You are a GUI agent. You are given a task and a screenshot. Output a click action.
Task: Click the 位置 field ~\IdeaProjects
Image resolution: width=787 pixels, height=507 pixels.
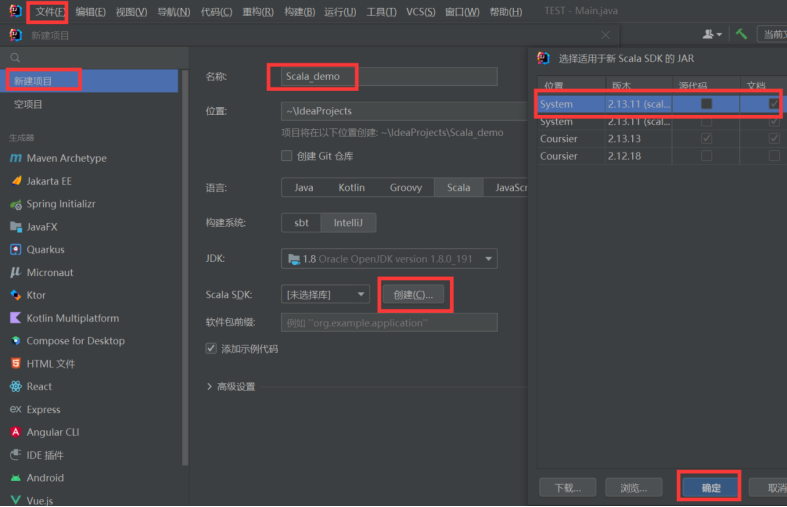pos(404,111)
